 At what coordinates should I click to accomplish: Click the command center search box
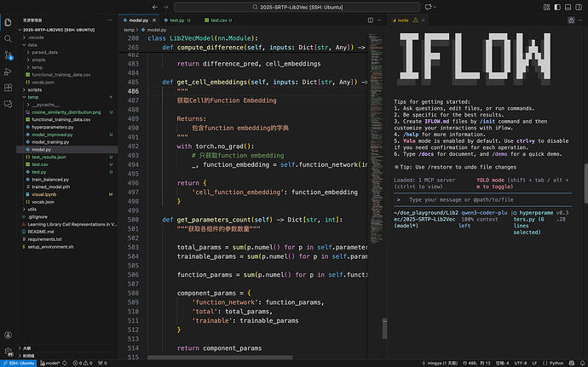click(x=297, y=7)
